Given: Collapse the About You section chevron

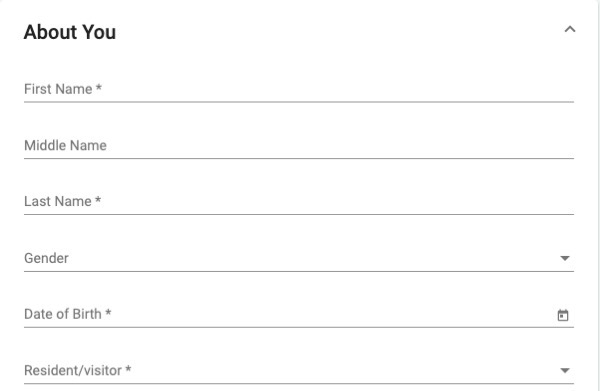Looking at the screenshot, I should [x=570, y=29].
